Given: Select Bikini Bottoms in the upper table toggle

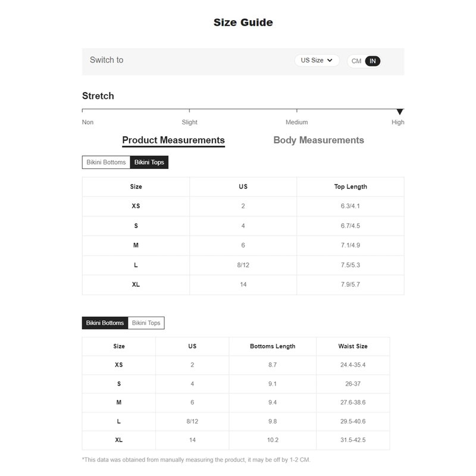Looking at the screenshot, I should coord(106,162).
